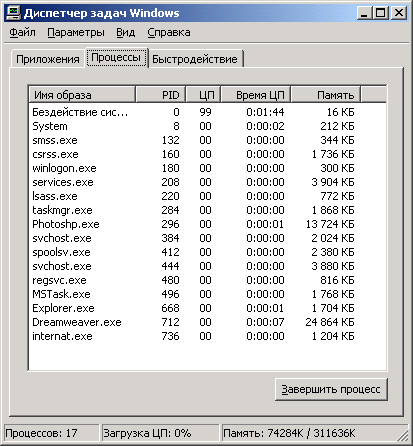Open the Параметры menu

pos(76,32)
